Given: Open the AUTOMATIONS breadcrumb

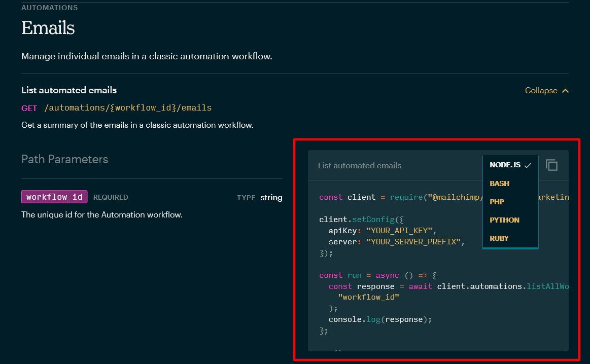Looking at the screenshot, I should 49,8.
